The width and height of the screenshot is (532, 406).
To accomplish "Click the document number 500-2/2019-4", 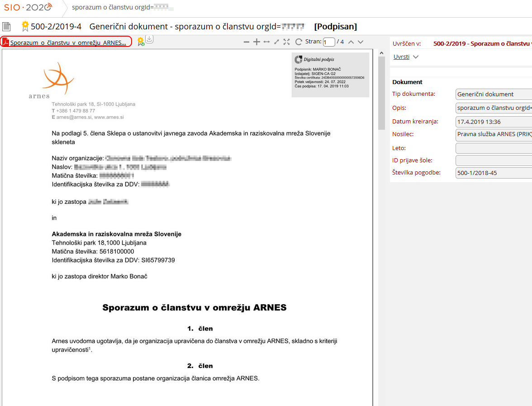I will pos(56,27).
